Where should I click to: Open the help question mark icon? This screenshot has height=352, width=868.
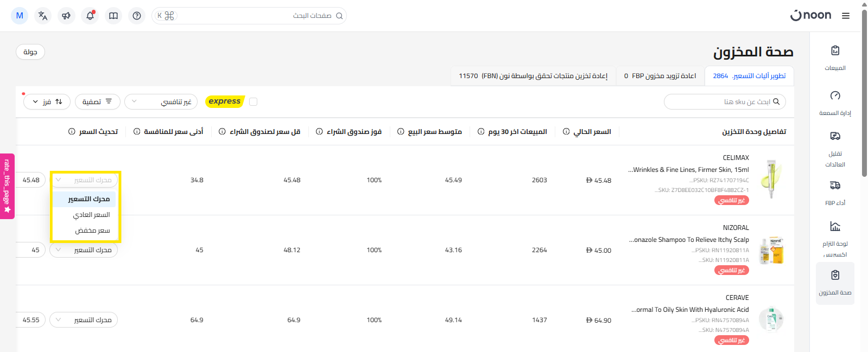(137, 16)
